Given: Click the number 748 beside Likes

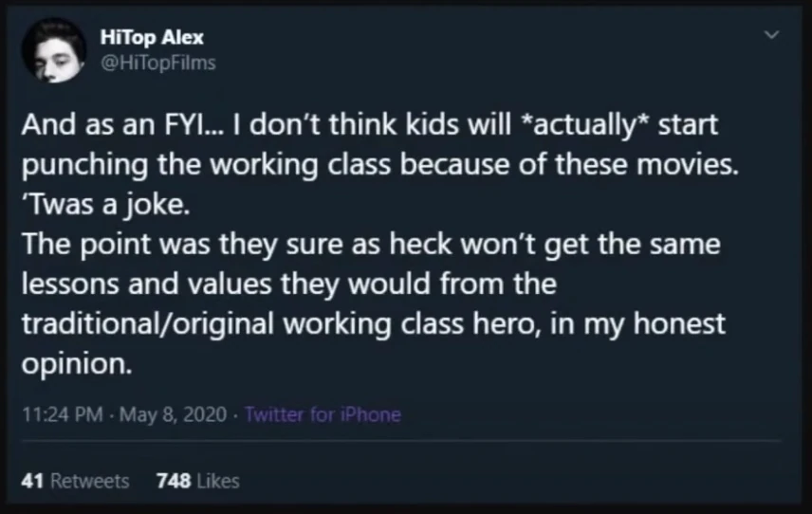Looking at the screenshot, I should pos(174,481).
